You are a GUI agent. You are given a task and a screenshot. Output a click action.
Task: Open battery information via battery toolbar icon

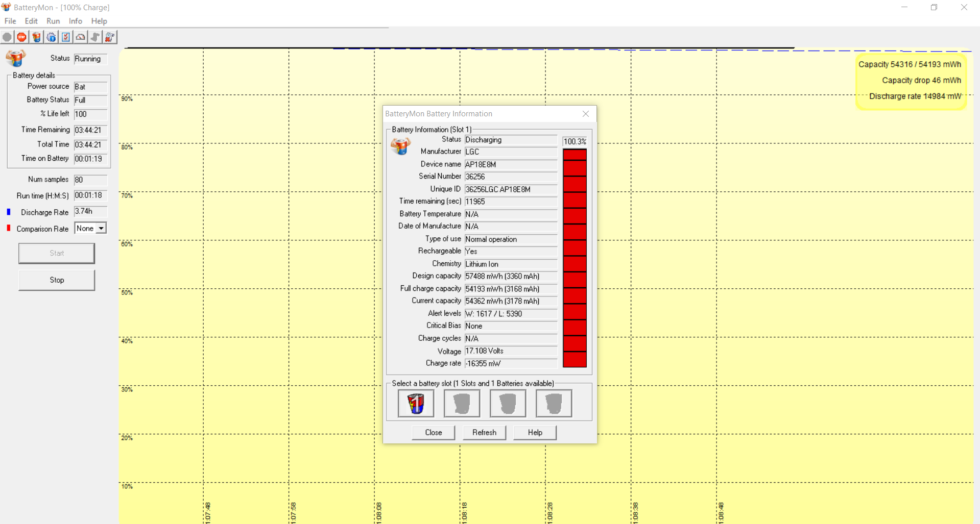(x=36, y=37)
